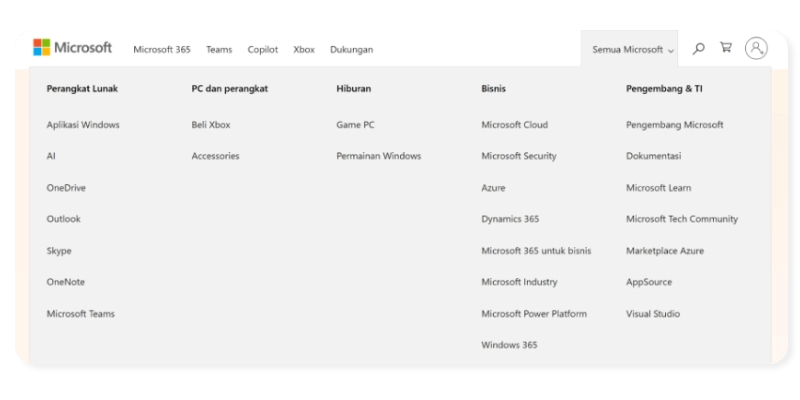Open the Pengembang Microsoft link
The width and height of the screenshot is (800, 400).
(675, 125)
